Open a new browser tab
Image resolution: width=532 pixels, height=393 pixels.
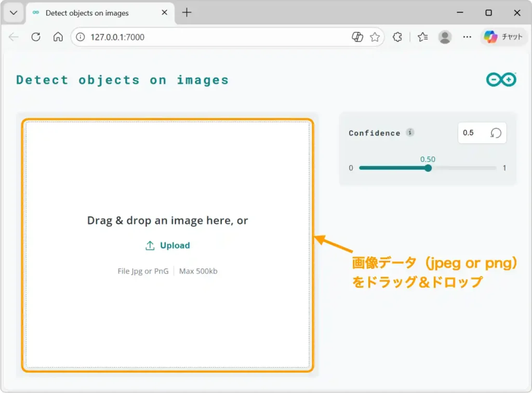(186, 12)
